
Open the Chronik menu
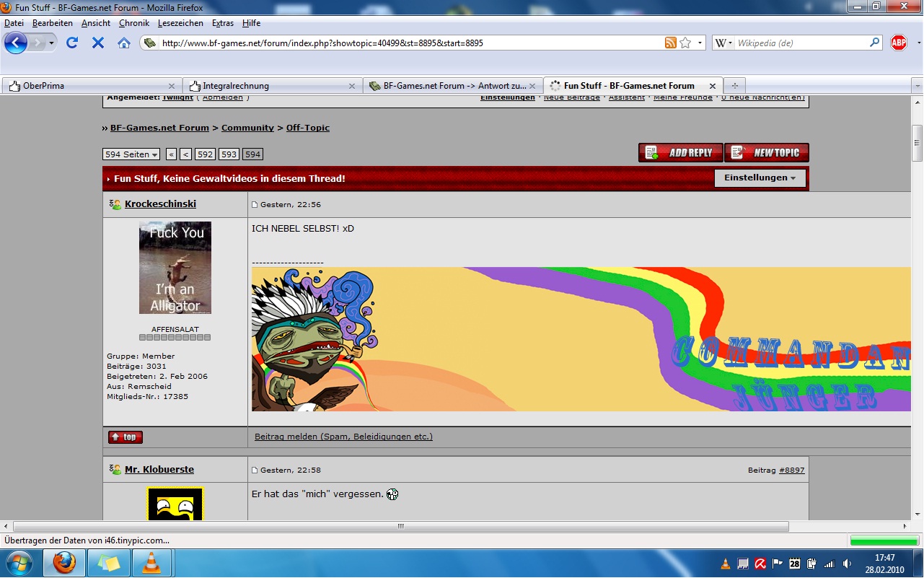tap(134, 23)
